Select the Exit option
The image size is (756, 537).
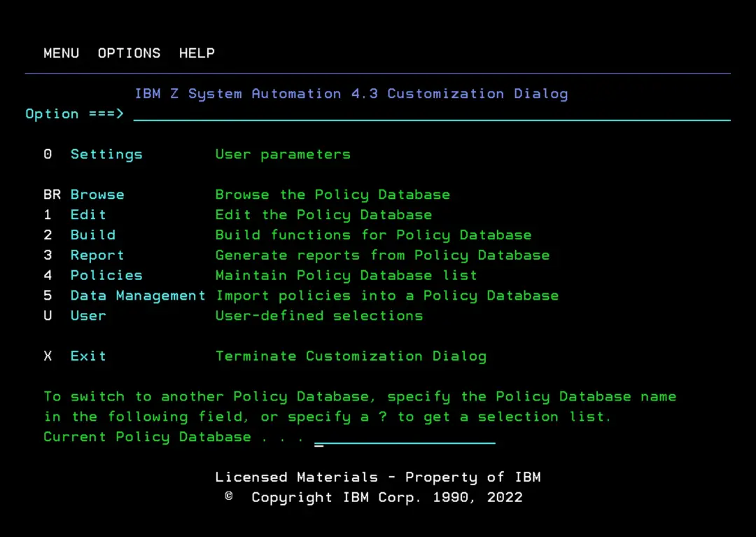[88, 356]
